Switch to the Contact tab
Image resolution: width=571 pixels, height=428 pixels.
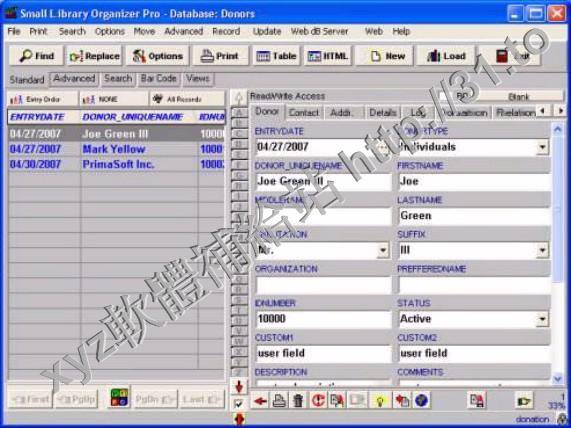(x=303, y=113)
